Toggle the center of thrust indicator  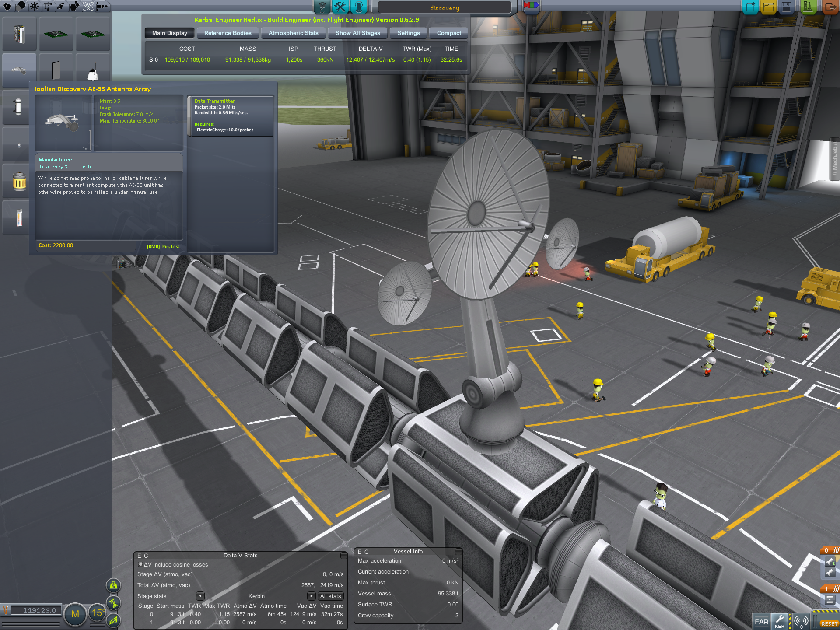113,603
